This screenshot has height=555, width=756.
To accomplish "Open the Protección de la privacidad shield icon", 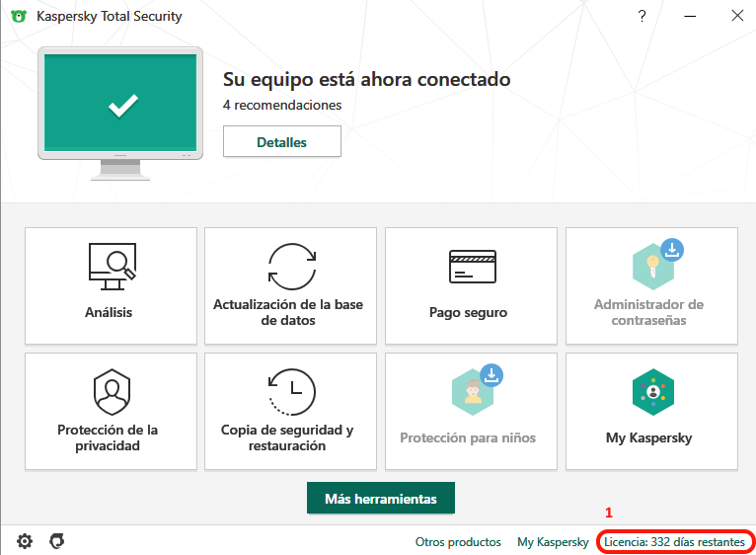I will [112, 392].
